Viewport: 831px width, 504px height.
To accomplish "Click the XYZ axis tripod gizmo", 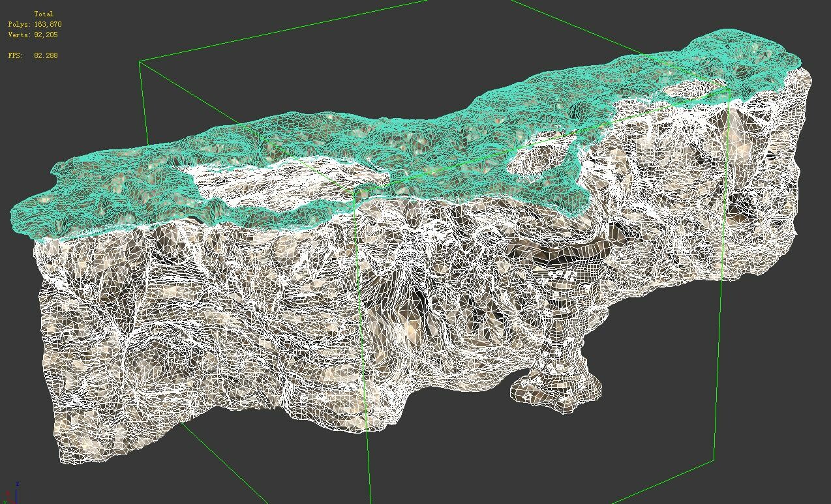I will 12,493.
